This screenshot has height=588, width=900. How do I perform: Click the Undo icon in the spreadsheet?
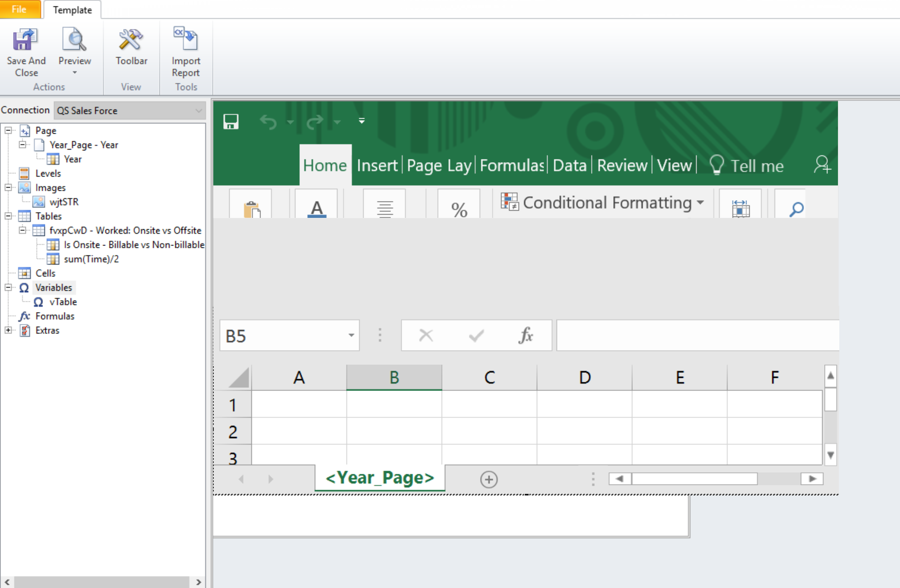tap(268, 121)
